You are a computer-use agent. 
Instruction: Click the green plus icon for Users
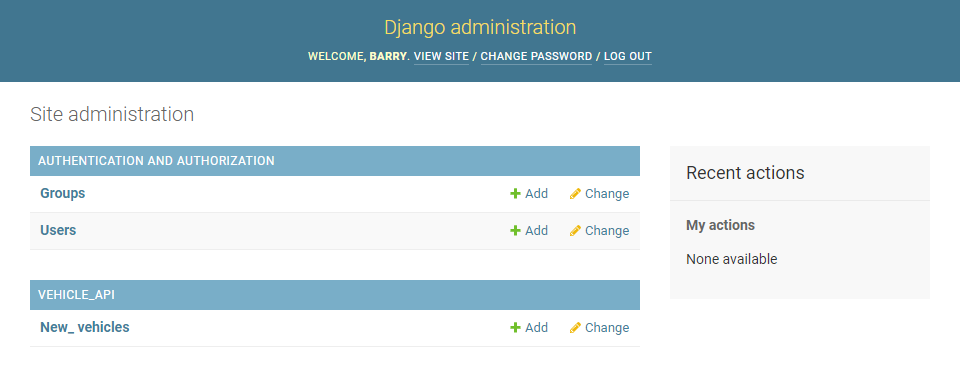(515, 230)
